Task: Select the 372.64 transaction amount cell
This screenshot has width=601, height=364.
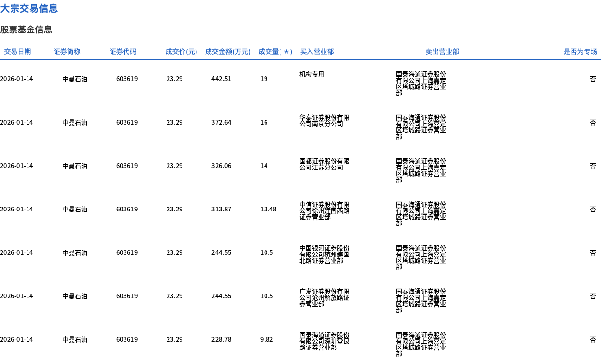Action: click(x=222, y=122)
